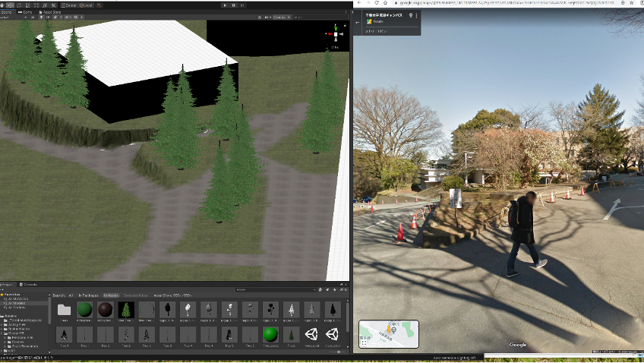Click the Project panel search field
Image resolution: width=644 pixels, height=363 pixels.
click(x=276, y=289)
